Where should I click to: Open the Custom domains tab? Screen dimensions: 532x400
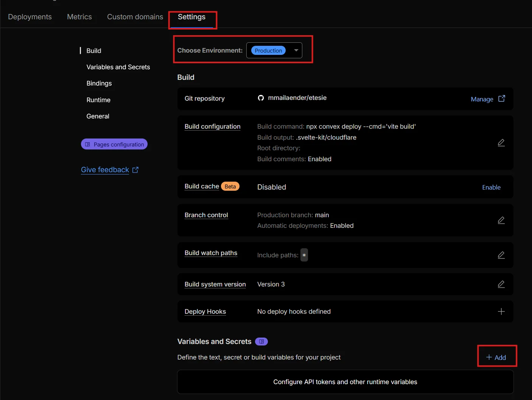(x=135, y=17)
